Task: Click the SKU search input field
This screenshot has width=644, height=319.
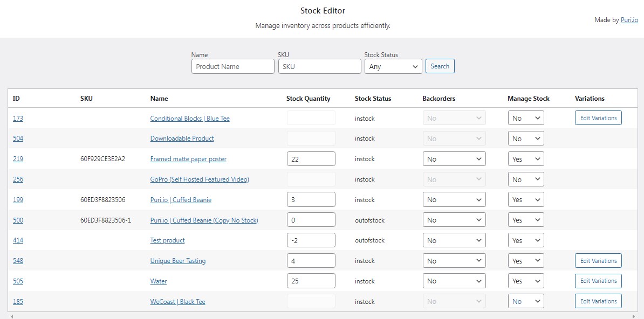Action: (319, 66)
